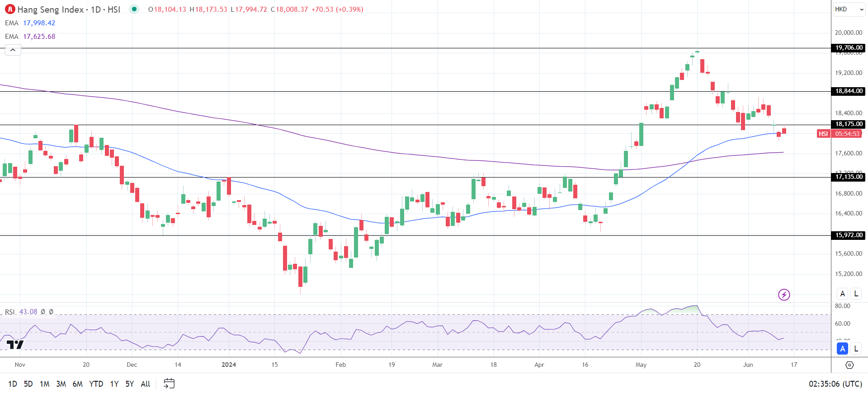Select the All time range

tap(146, 384)
